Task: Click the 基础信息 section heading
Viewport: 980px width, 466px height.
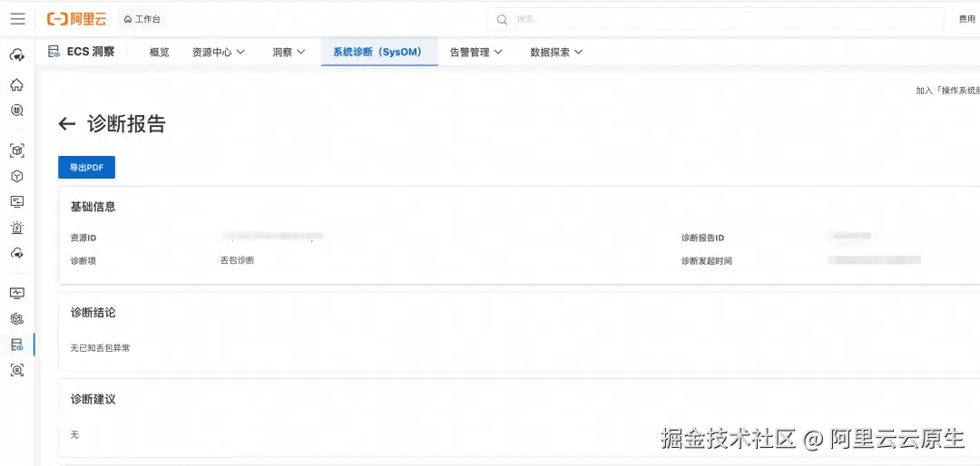Action: (93, 207)
